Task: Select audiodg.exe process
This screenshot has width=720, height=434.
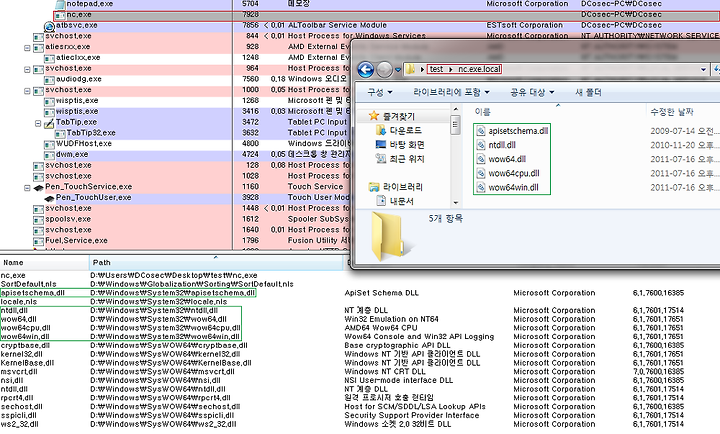Action: click(x=79, y=79)
